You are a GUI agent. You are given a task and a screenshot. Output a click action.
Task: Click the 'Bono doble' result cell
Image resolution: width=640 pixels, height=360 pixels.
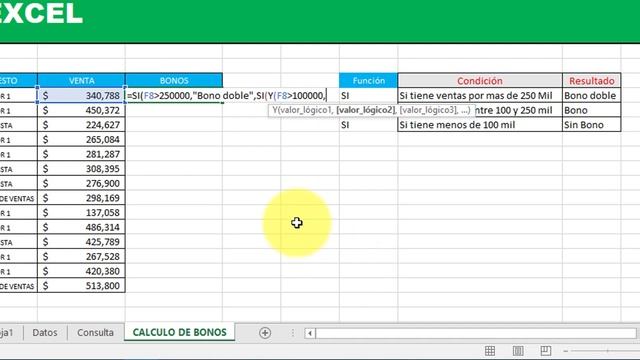[592, 96]
